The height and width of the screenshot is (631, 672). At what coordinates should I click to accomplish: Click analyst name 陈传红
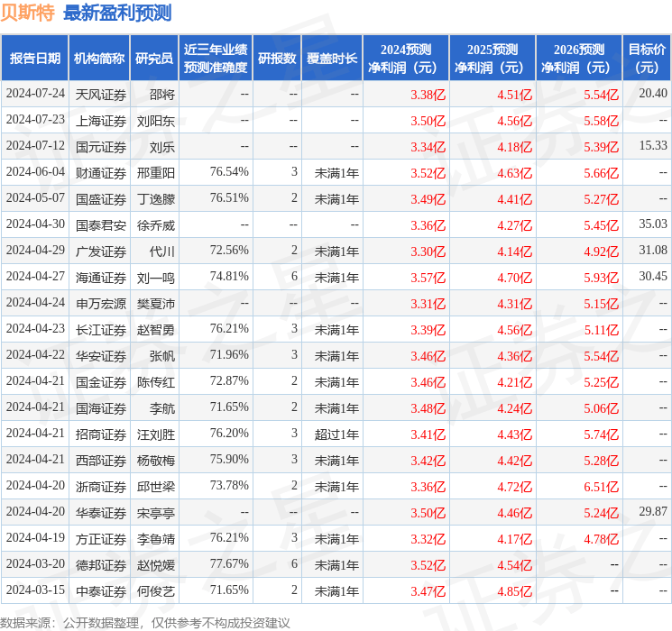[x=155, y=382]
